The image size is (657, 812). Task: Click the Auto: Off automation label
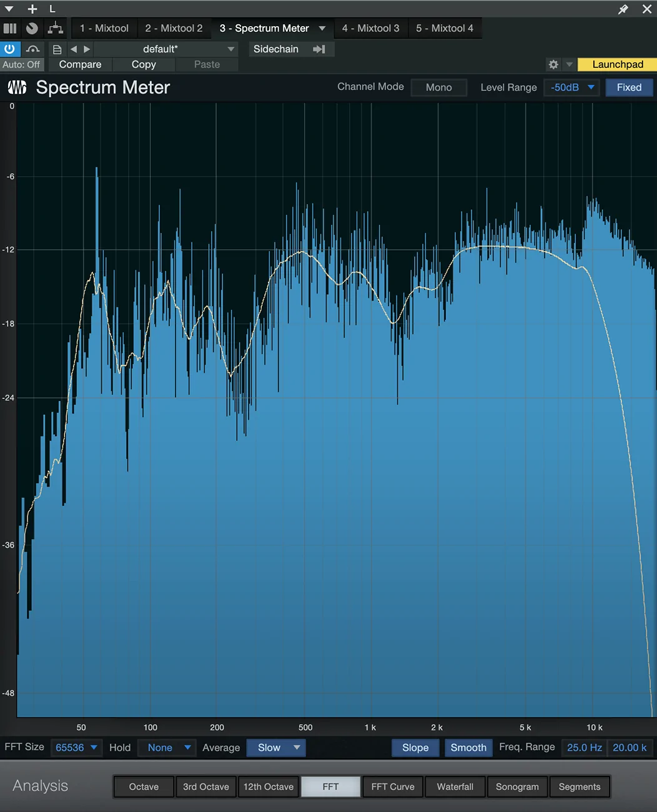tap(21, 64)
